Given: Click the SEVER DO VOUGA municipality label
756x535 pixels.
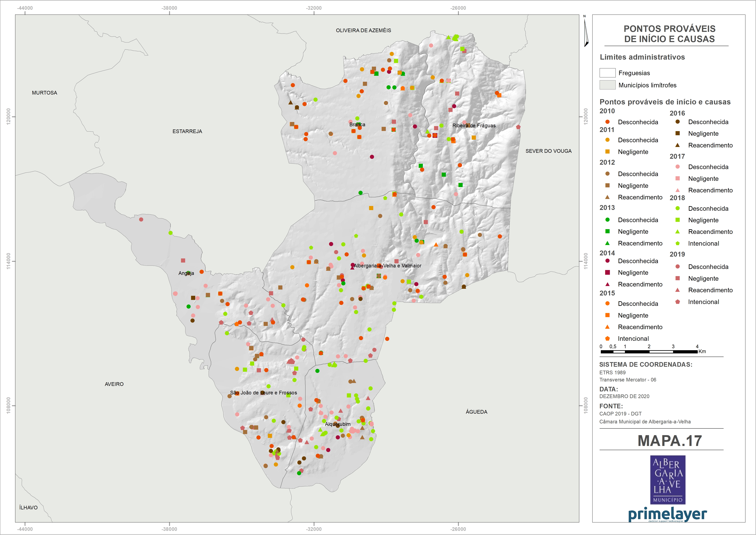Looking at the screenshot, I should click(x=549, y=151).
